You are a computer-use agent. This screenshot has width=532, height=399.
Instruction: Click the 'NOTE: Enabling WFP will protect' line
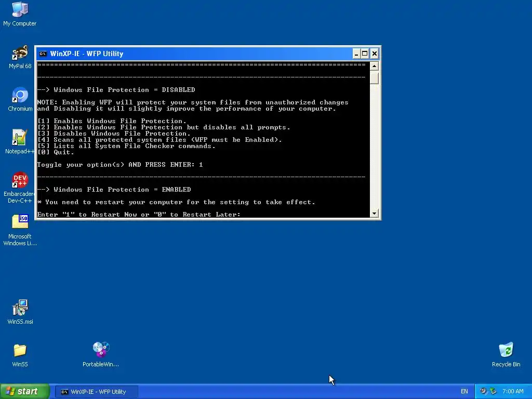pos(193,102)
